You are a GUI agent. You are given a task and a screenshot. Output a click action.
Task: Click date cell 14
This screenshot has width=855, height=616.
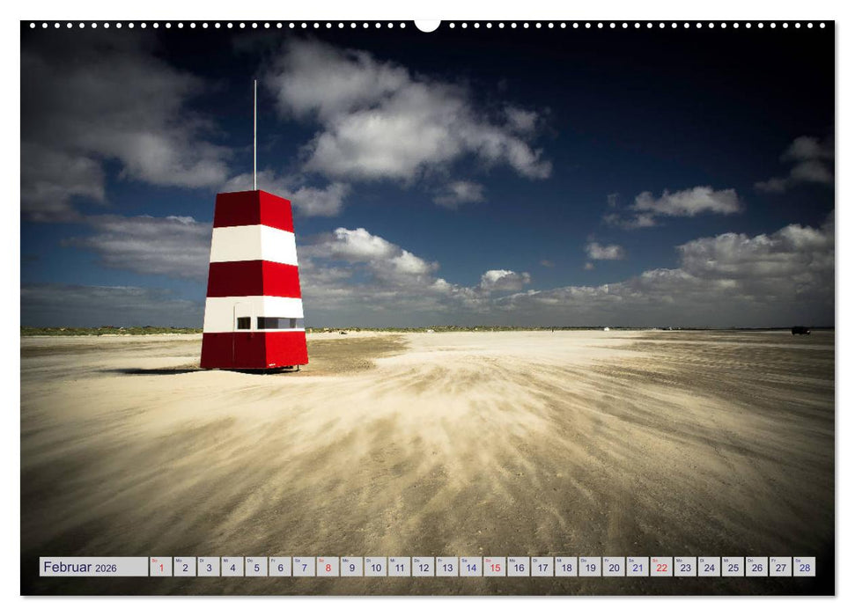click(x=470, y=567)
